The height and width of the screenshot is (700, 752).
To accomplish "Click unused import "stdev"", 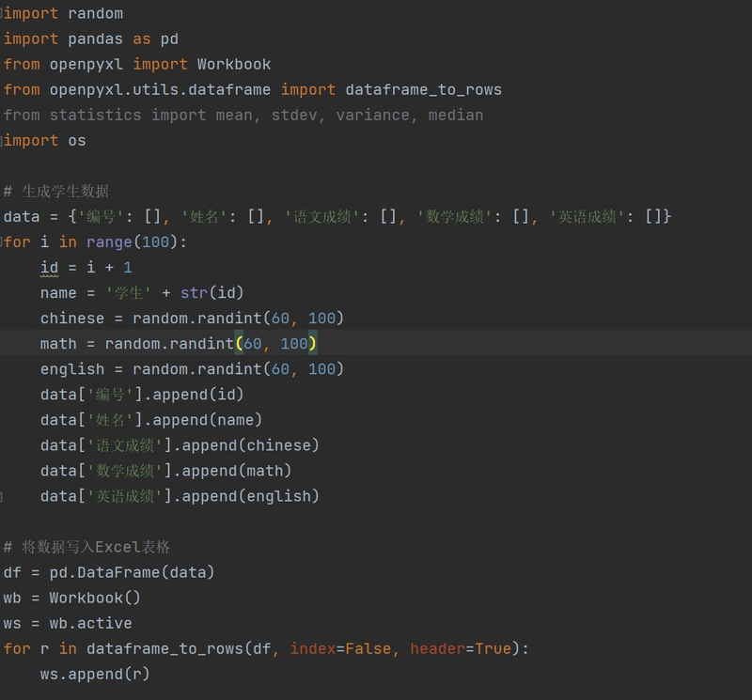I will click(x=294, y=115).
